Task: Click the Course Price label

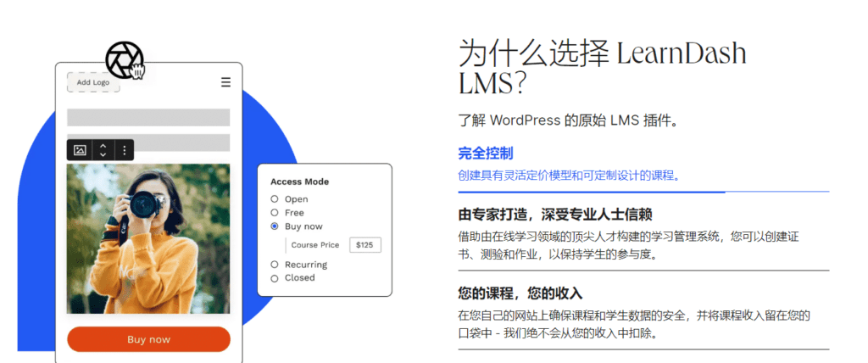Action: pos(315,245)
